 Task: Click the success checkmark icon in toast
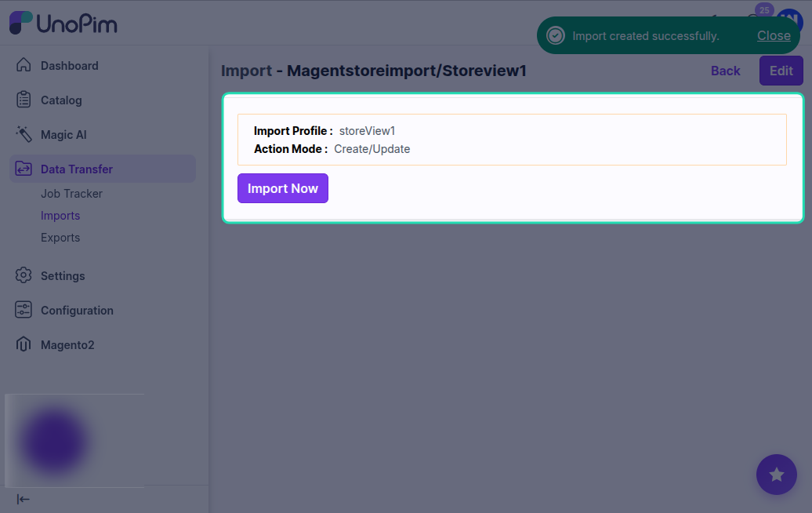pyautogui.click(x=556, y=36)
